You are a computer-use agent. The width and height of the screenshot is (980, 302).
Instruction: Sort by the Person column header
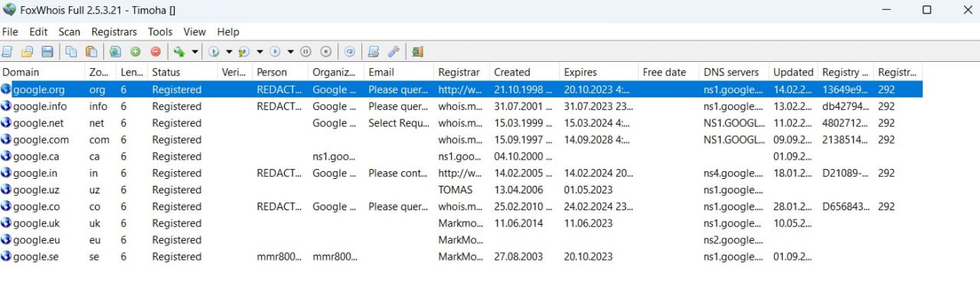pyautogui.click(x=280, y=72)
